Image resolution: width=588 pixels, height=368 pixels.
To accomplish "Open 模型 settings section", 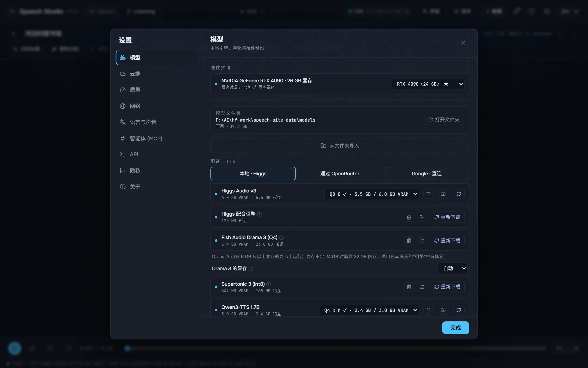I will click(x=156, y=58).
